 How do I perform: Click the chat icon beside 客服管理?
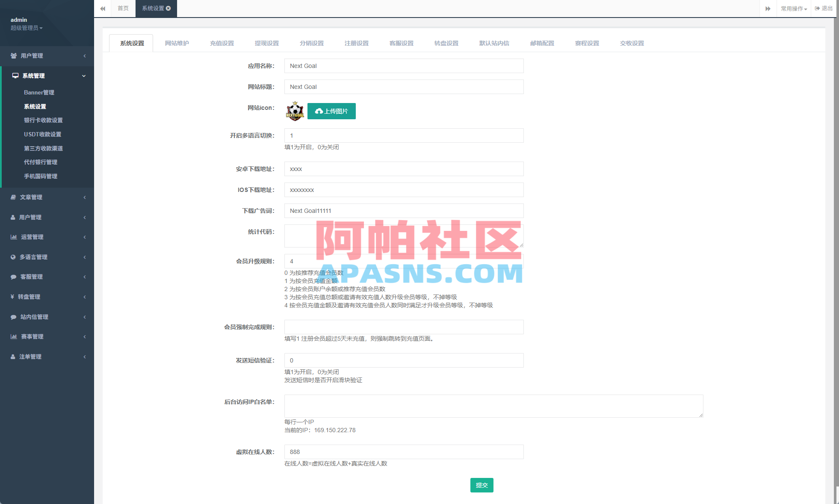tap(14, 277)
